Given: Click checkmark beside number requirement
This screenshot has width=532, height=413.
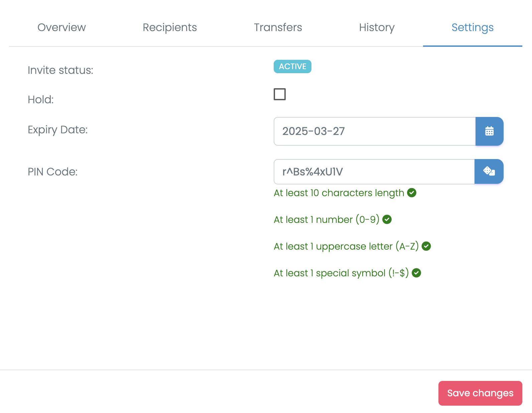Looking at the screenshot, I should pyautogui.click(x=387, y=220).
